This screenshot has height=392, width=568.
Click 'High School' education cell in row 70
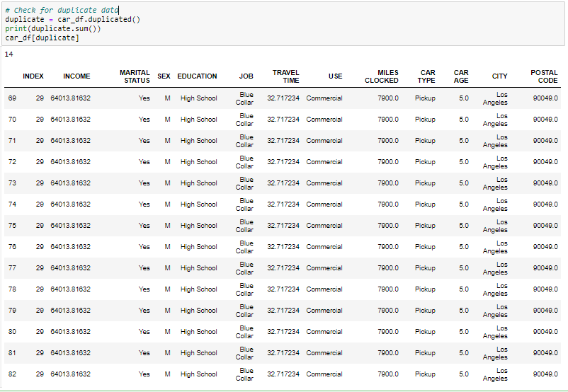coord(199,120)
